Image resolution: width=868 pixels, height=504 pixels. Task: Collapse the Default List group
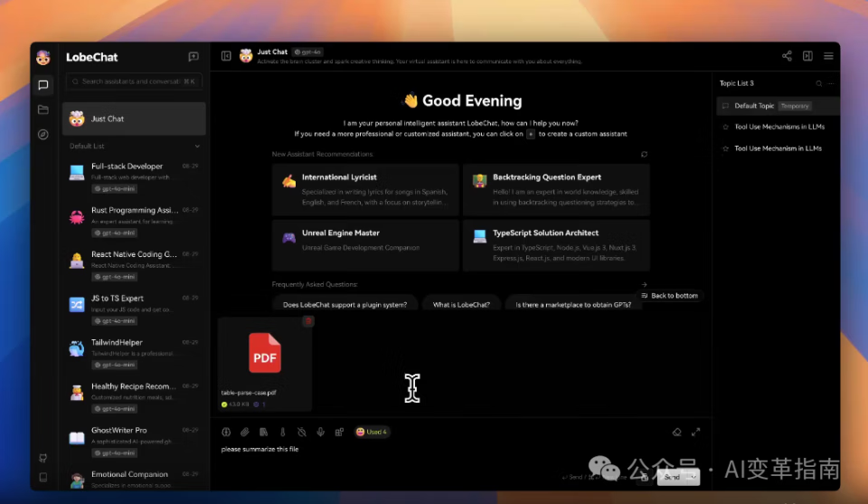pyautogui.click(x=197, y=147)
